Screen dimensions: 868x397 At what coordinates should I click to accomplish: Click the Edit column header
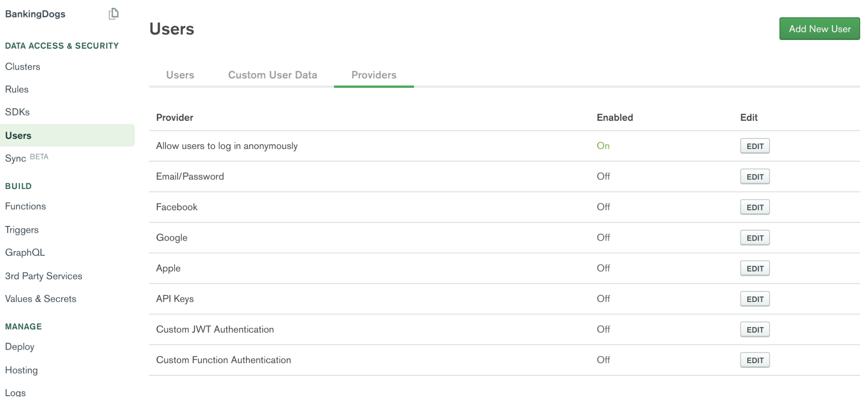(749, 117)
